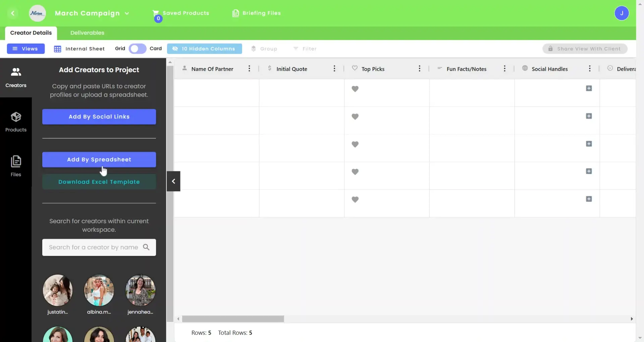Image resolution: width=644 pixels, height=342 pixels.
Task: Open the Creators panel in the sidebar
Action: pos(16,77)
